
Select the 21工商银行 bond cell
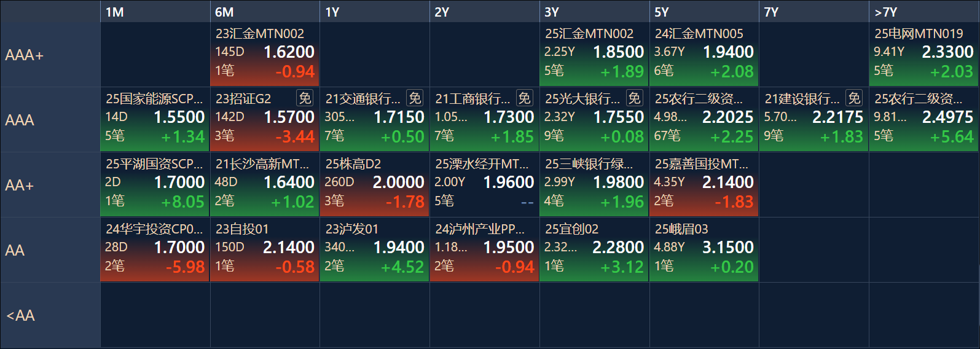[484, 119]
